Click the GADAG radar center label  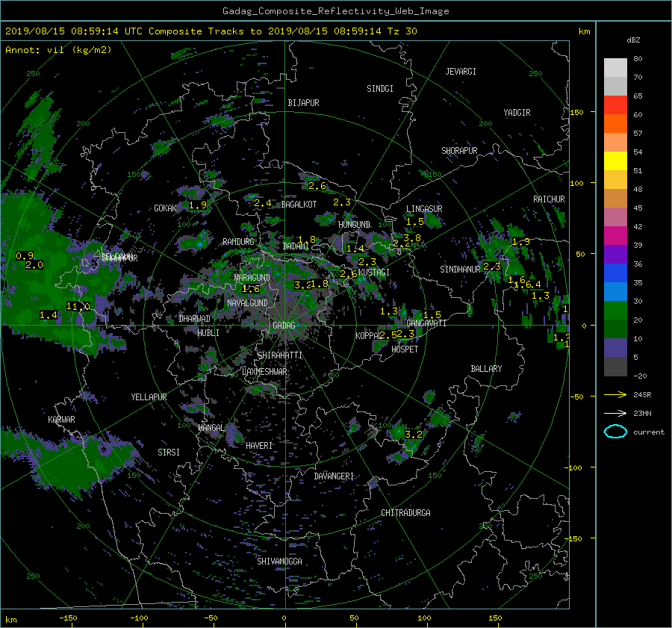tap(284, 326)
